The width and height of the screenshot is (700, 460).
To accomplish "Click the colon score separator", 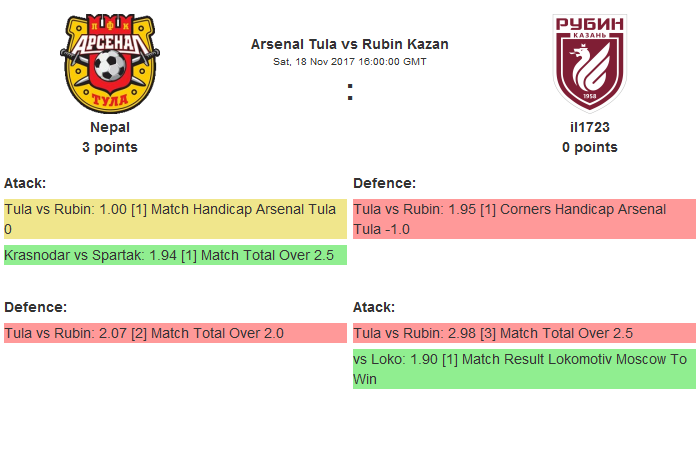I will [350, 92].
